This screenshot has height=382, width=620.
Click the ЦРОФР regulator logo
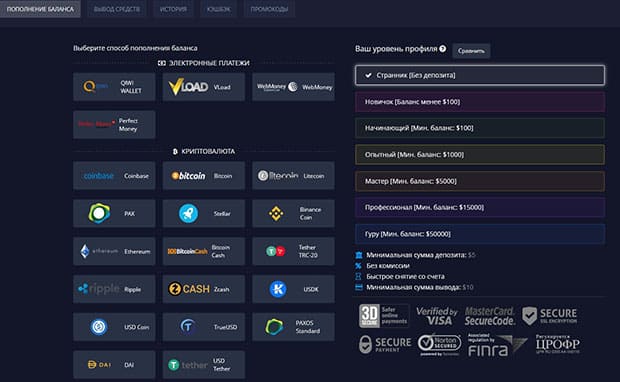(558, 344)
